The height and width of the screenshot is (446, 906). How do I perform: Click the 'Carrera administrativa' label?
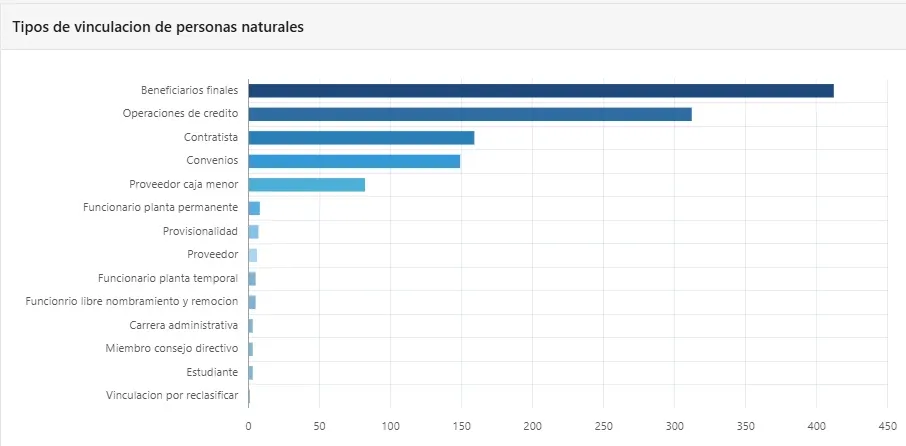(x=184, y=325)
